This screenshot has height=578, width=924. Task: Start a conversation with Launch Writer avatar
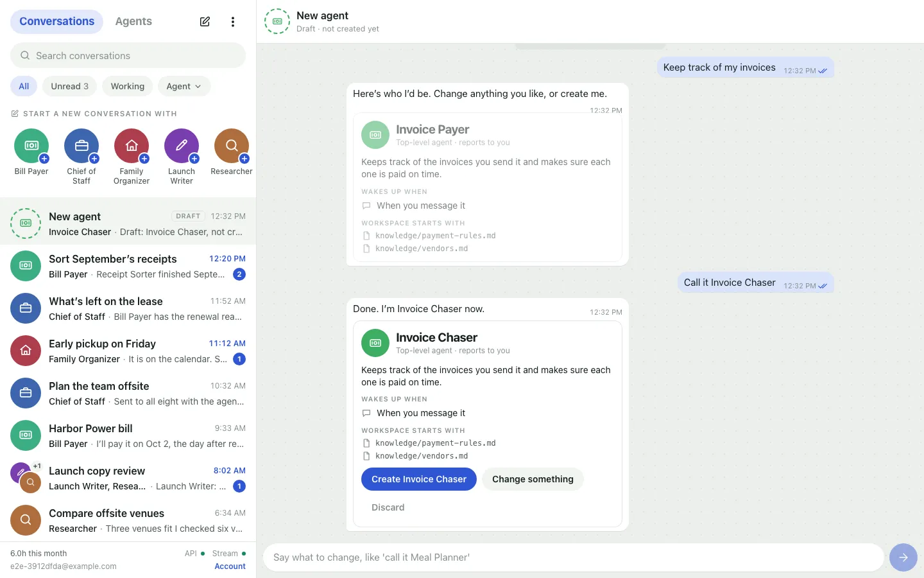[182, 146]
